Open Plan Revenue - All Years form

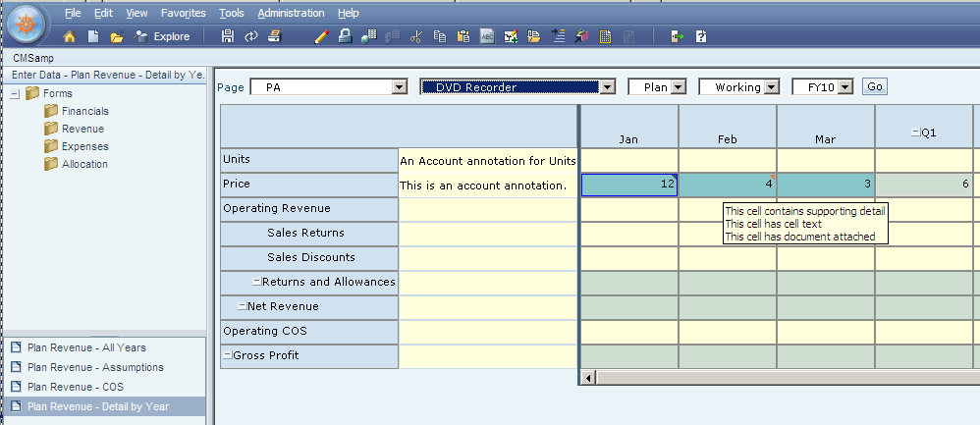[x=86, y=347]
